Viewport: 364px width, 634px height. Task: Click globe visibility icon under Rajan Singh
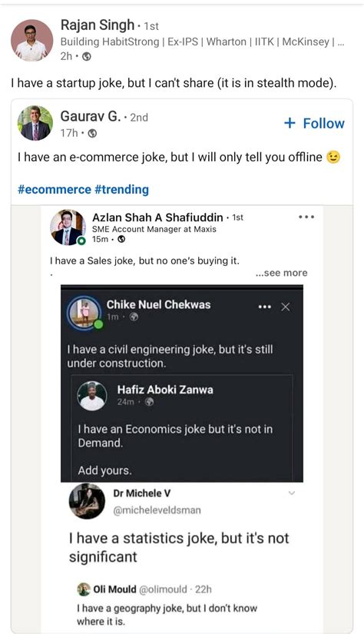[x=87, y=57]
